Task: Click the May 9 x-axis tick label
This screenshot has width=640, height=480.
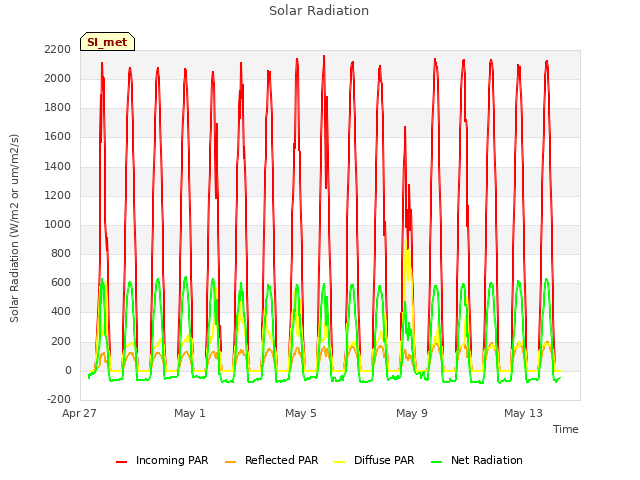Action: tap(412, 413)
